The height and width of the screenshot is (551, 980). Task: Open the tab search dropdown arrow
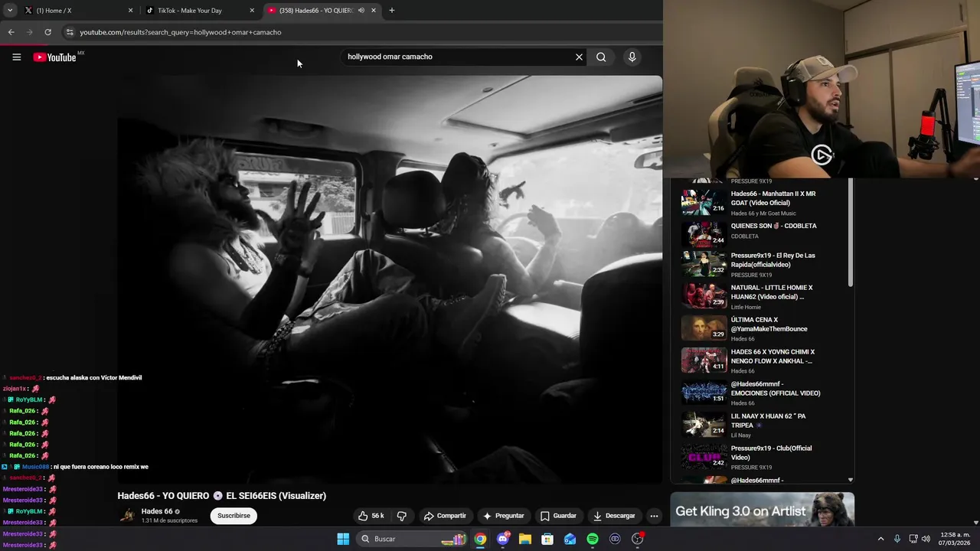(10, 10)
